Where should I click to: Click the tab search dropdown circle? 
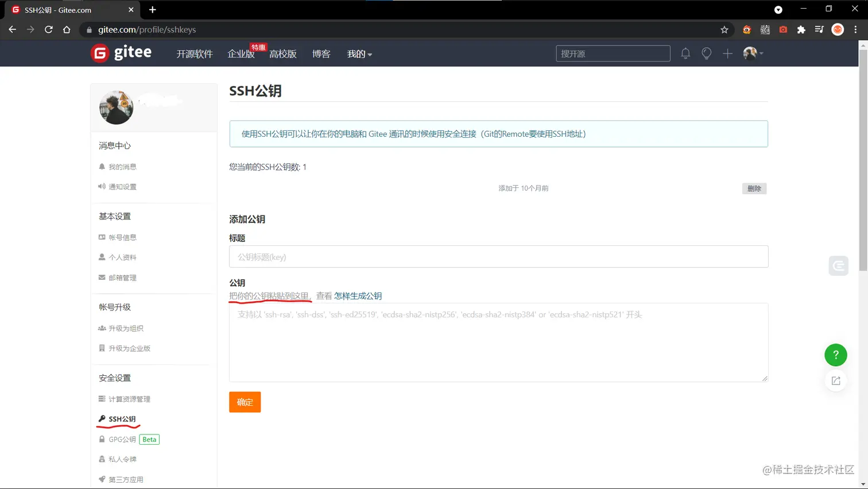(778, 9)
